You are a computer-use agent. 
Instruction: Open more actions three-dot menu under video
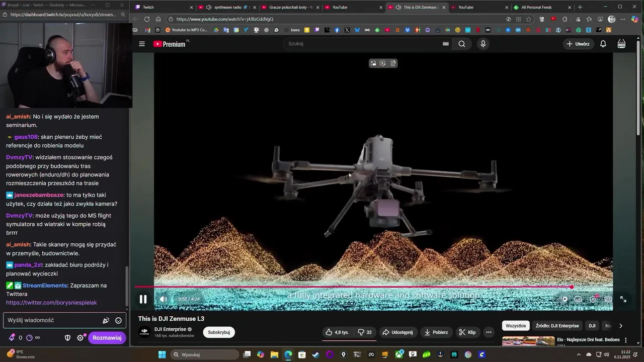489,332
